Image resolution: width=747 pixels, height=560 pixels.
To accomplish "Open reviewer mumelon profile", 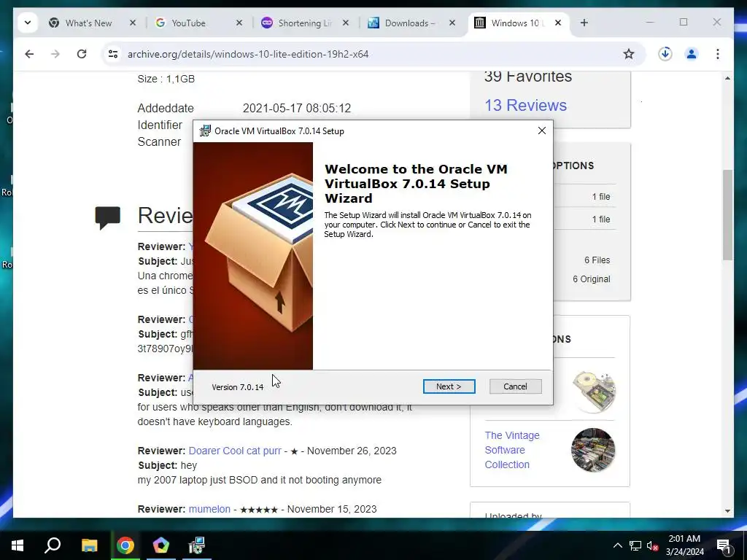I will 209,509.
